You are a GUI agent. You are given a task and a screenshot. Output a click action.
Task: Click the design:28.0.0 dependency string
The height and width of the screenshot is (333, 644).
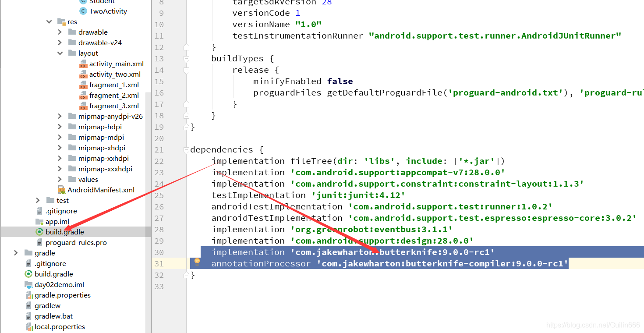point(382,241)
